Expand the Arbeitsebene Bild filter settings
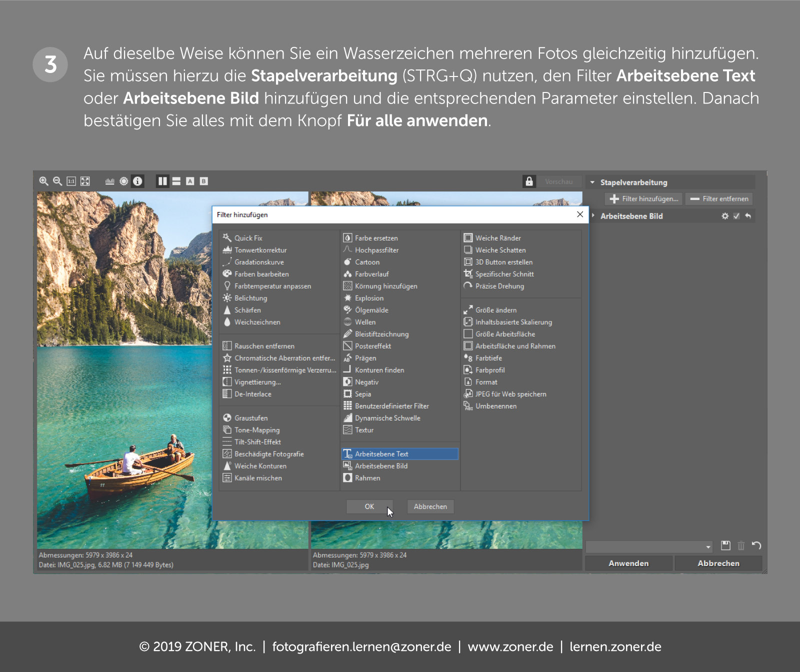The width and height of the screenshot is (800, 672). pos(593,216)
